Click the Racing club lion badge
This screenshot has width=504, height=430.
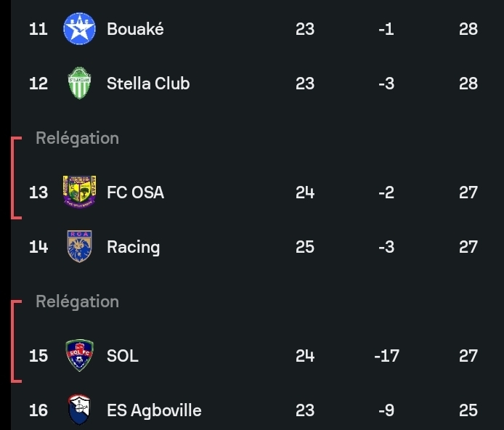pos(79,247)
